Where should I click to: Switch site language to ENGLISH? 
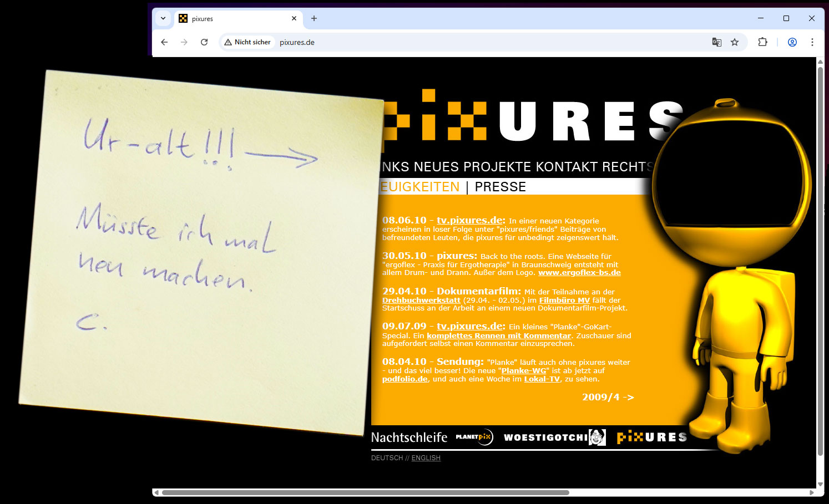pos(426,458)
